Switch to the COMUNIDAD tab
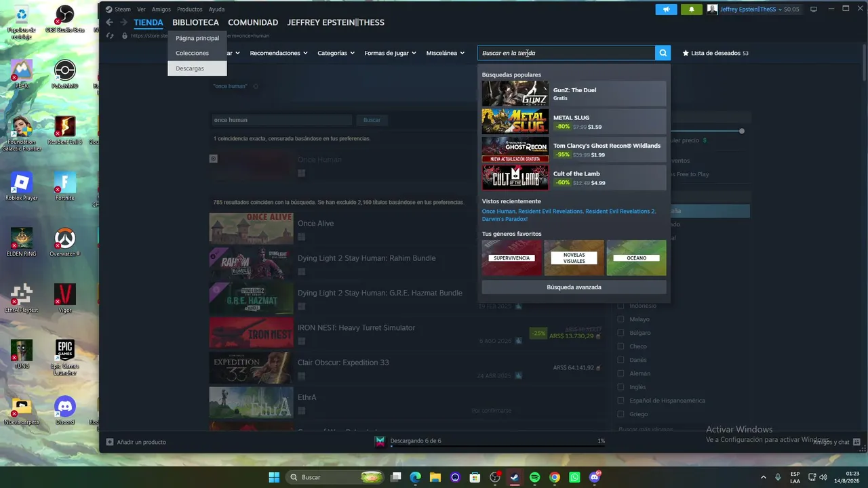The image size is (868, 488). pos(253,22)
